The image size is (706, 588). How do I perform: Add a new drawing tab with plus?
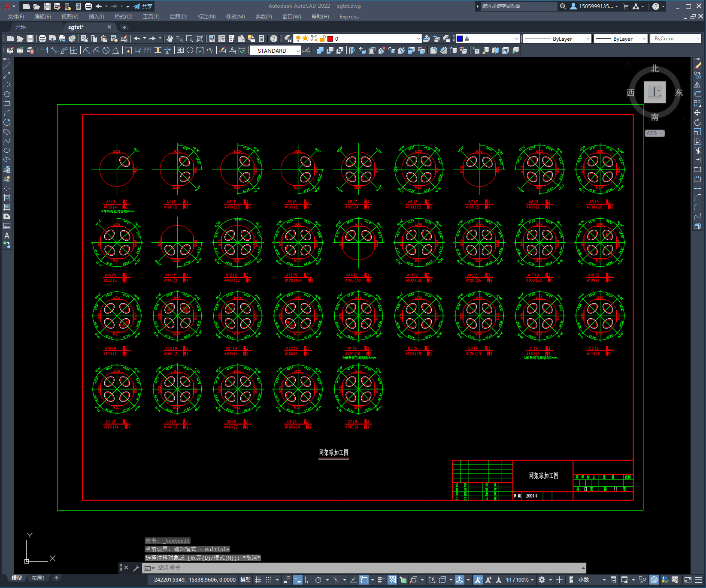124,27
